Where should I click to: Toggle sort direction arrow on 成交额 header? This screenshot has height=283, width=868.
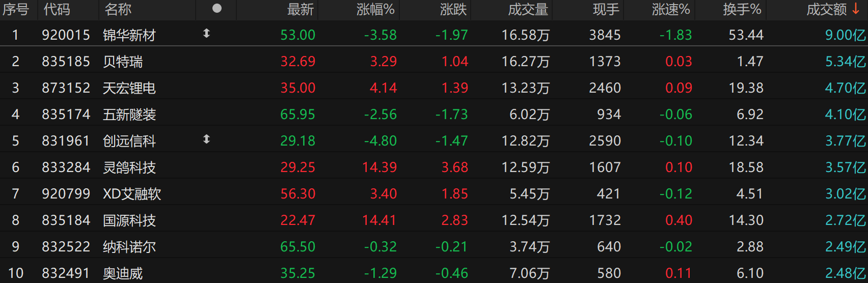tap(856, 9)
